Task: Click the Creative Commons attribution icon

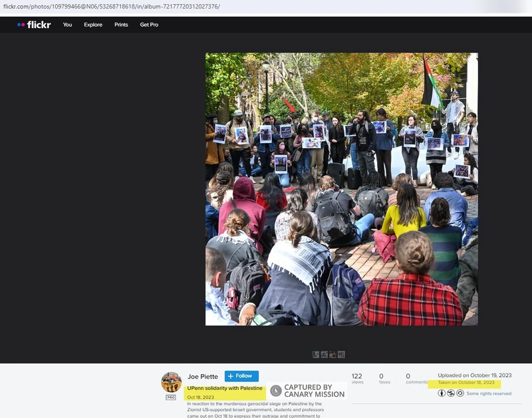Action: 442,393
